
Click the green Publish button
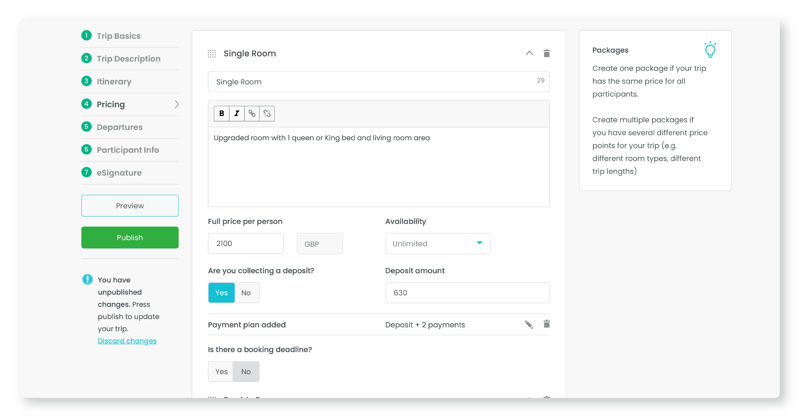(130, 237)
